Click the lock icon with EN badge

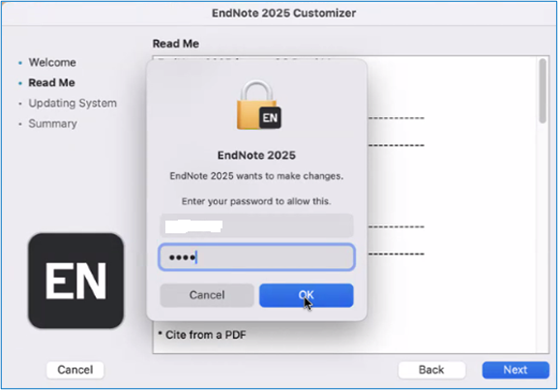click(x=259, y=105)
